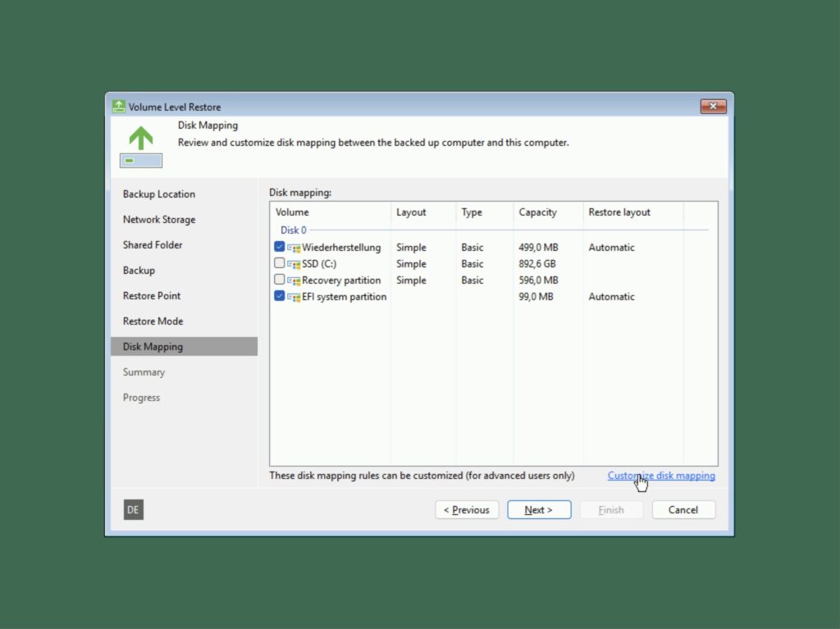
Task: Click the Volume Level Restore title bar icon
Action: (x=118, y=106)
